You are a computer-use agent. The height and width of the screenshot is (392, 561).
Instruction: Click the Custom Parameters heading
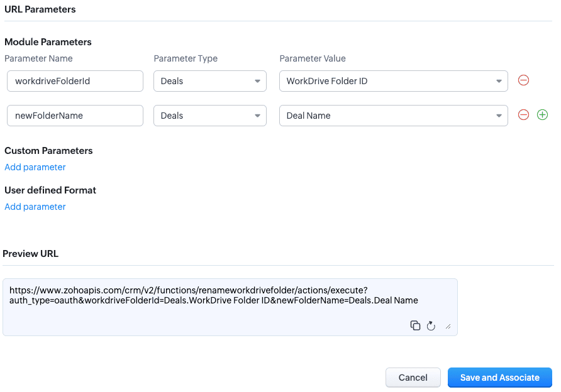click(x=48, y=151)
